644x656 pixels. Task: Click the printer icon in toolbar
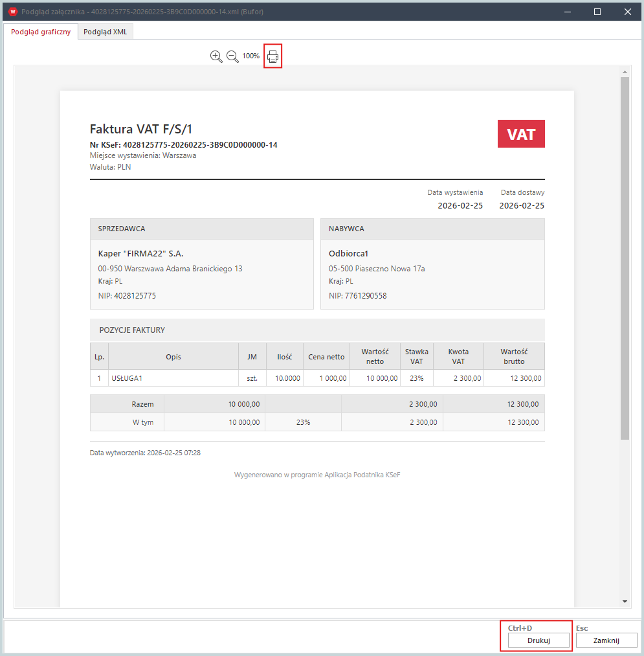tap(273, 57)
